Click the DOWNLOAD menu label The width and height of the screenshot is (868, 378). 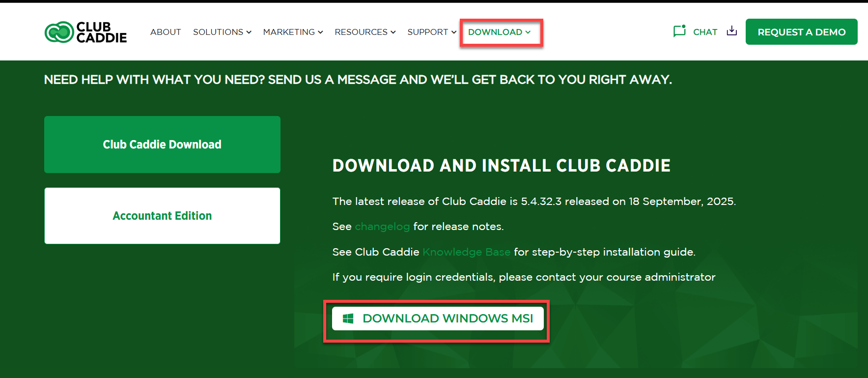(495, 32)
